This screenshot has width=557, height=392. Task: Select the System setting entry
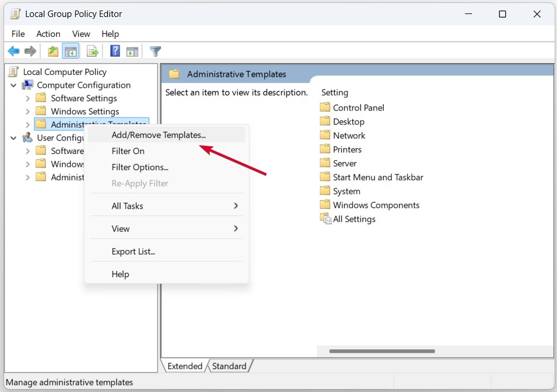click(x=346, y=191)
